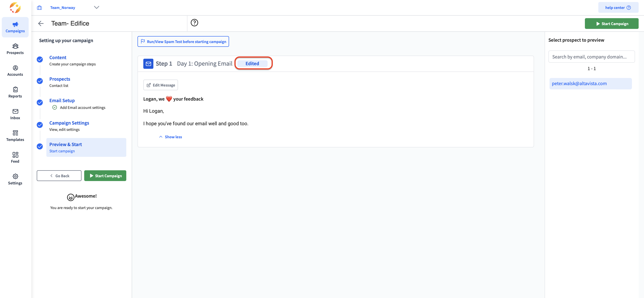Click the Campaign Settings checkmark circle
Image resolution: width=644 pixels, height=298 pixels.
click(x=40, y=125)
